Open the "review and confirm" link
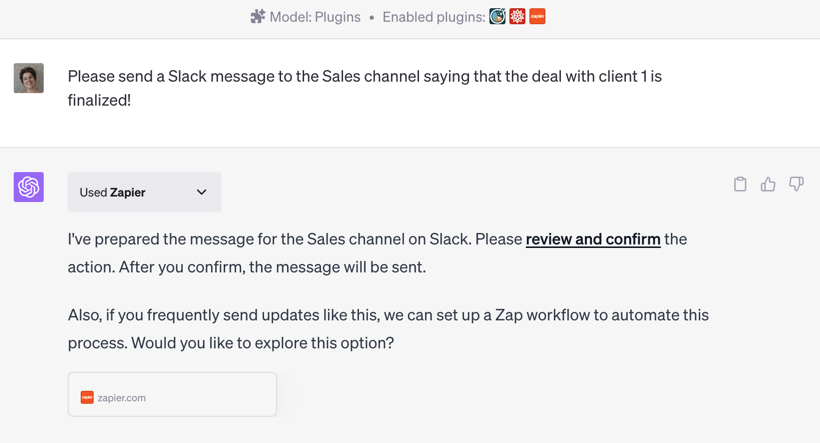This screenshot has height=443, width=820. [593, 239]
